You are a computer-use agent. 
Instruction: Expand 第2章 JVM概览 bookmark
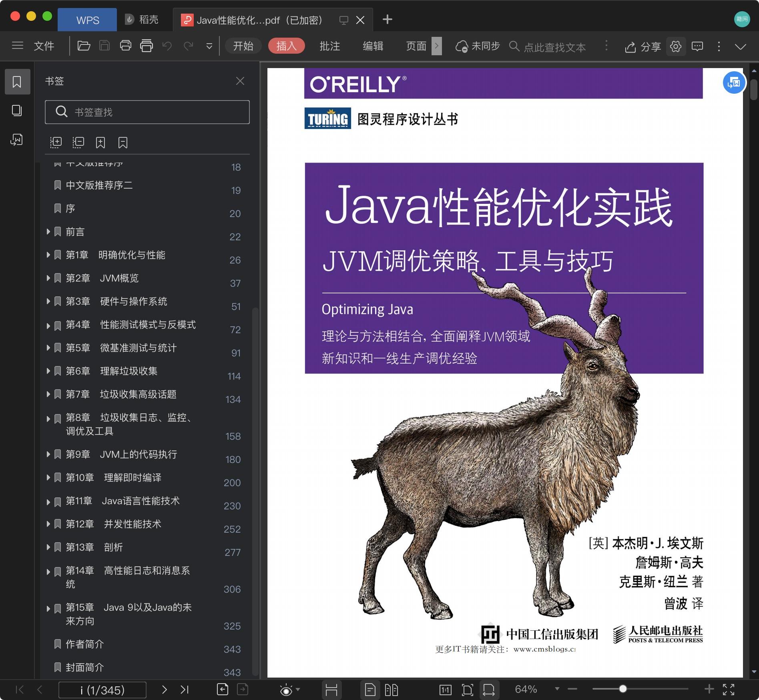point(48,278)
